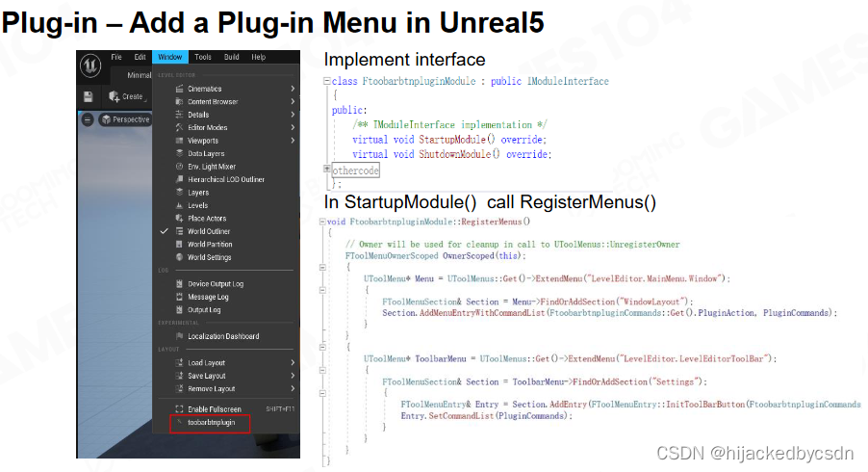This screenshot has width=868, height=472.
Task: Expand the Editor Modes submenu arrow
Action: [x=293, y=127]
